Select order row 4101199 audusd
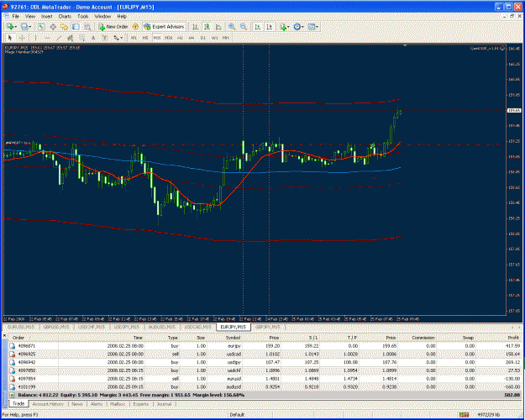This screenshot has height=420, width=525. (265, 387)
